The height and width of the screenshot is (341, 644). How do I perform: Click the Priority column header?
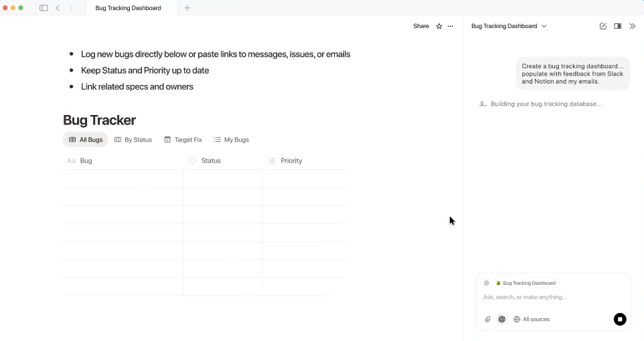[291, 160]
